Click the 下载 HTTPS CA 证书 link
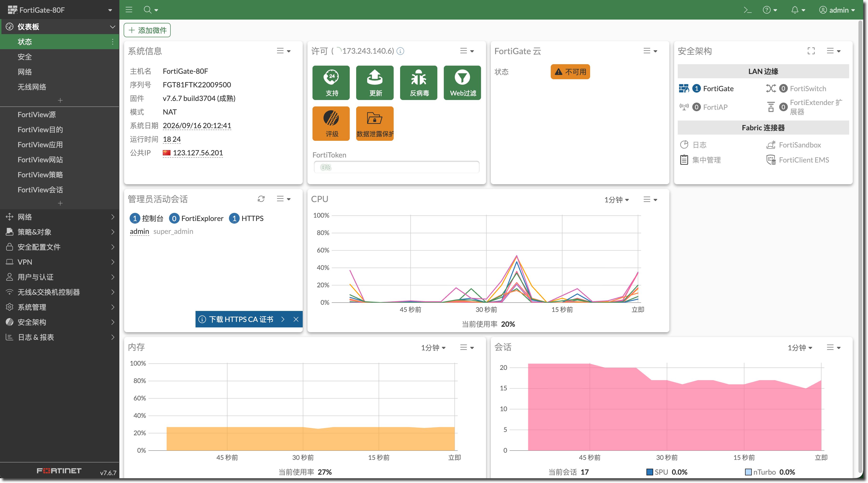This screenshot has height=483, width=868. click(241, 319)
